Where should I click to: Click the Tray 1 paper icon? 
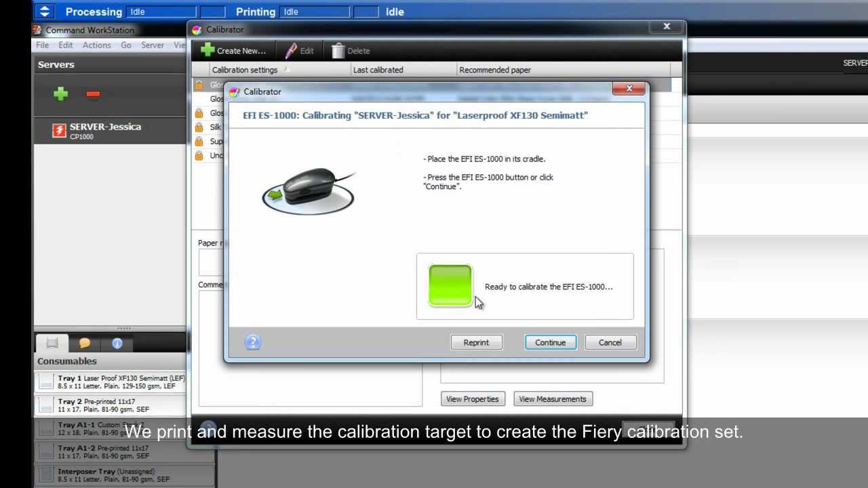pos(45,382)
